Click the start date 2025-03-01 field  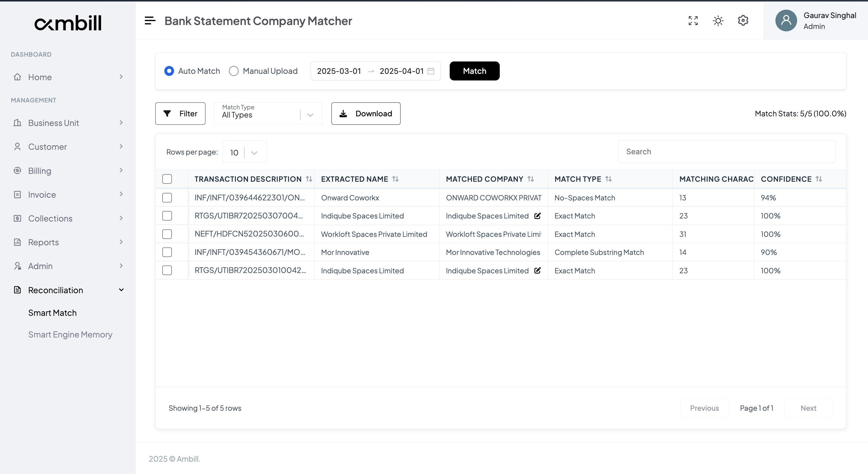tap(339, 71)
